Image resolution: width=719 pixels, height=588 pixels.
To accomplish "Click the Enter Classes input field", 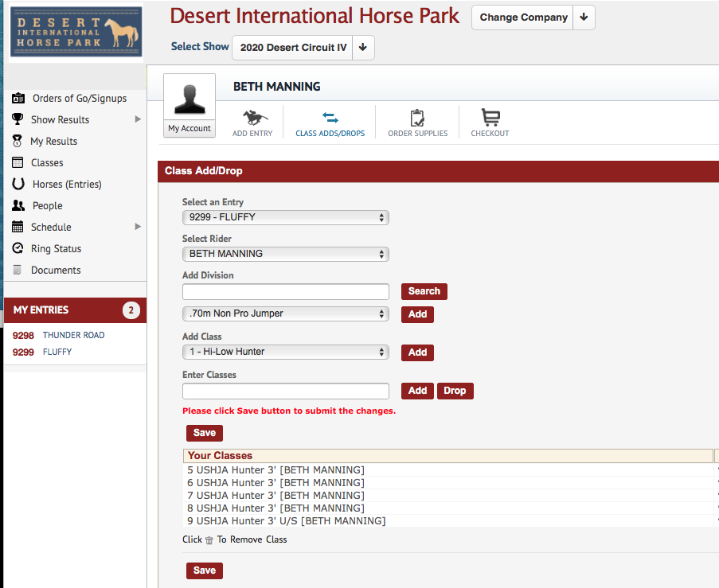I will point(286,391).
